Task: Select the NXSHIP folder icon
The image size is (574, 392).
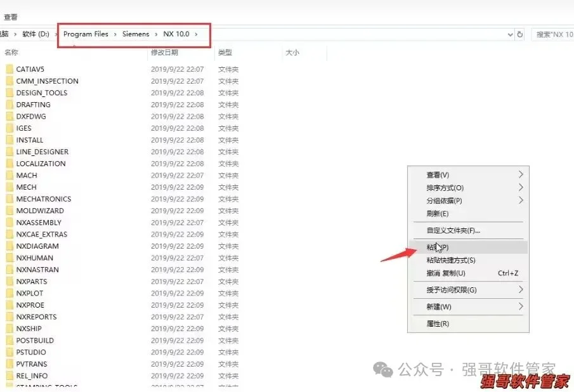Action: pyautogui.click(x=10, y=329)
